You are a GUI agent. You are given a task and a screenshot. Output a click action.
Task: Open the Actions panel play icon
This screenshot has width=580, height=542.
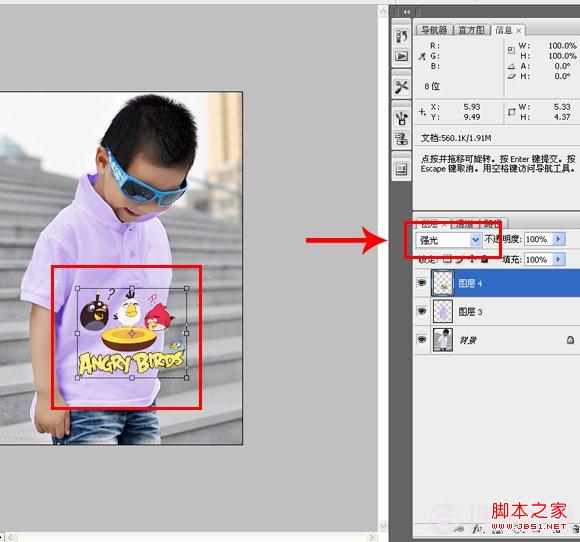pos(401,56)
